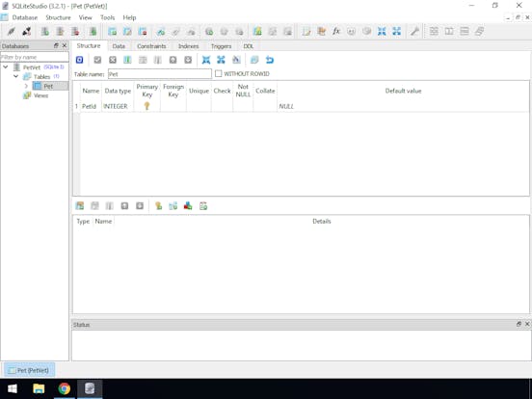532x399 pixels.
Task: Add table primary key with key icon
Action: point(158,206)
